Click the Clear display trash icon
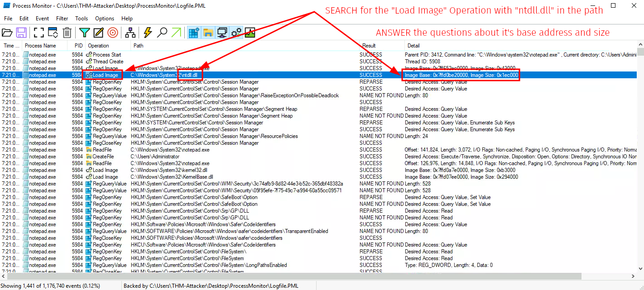The height and width of the screenshot is (290, 644). [67, 33]
